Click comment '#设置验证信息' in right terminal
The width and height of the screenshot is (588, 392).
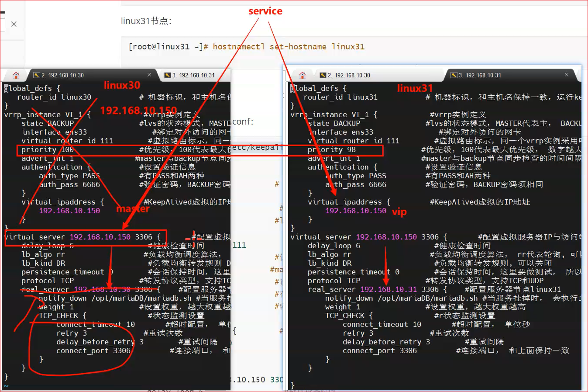(x=454, y=167)
